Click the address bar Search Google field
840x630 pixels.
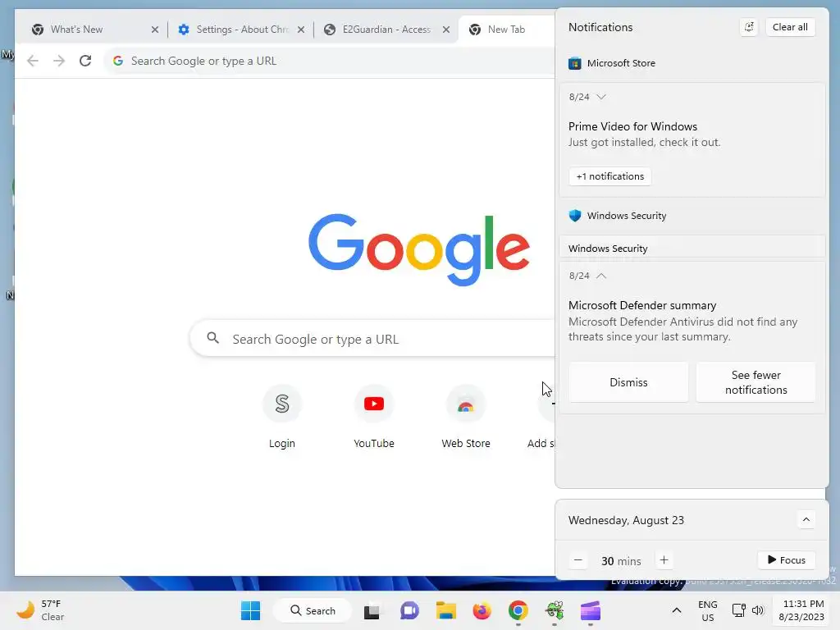click(x=330, y=61)
